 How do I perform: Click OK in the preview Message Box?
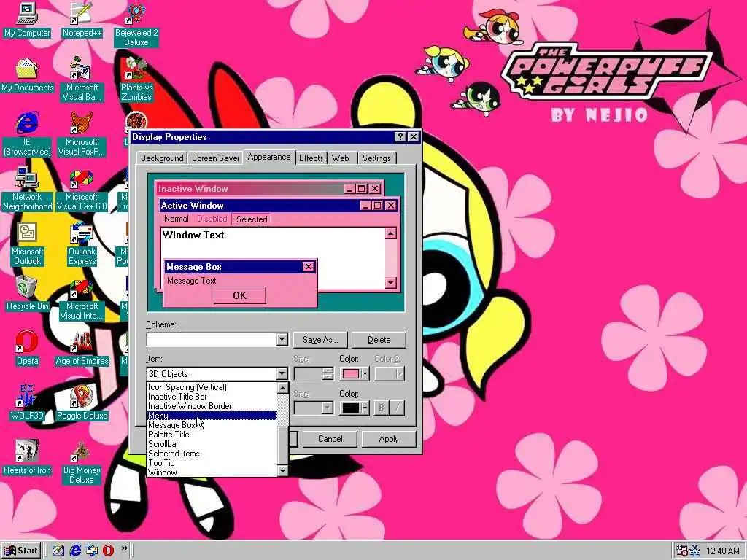click(x=239, y=296)
